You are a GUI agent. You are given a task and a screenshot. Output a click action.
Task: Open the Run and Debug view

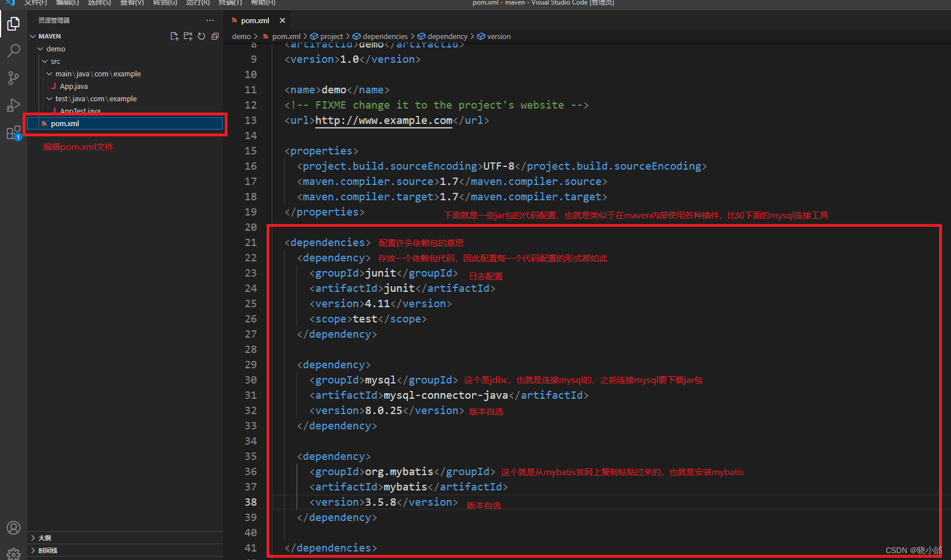click(13, 105)
